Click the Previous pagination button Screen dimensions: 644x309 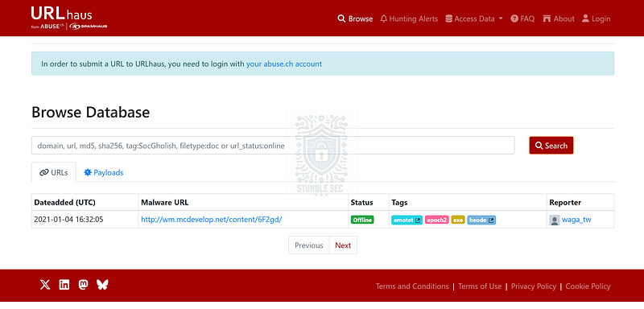[309, 245]
